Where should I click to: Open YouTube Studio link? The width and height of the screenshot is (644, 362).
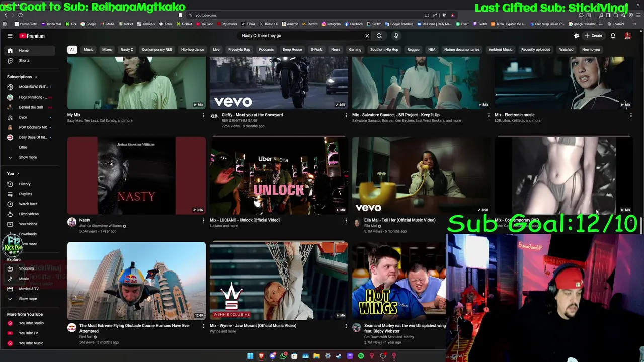(30, 323)
